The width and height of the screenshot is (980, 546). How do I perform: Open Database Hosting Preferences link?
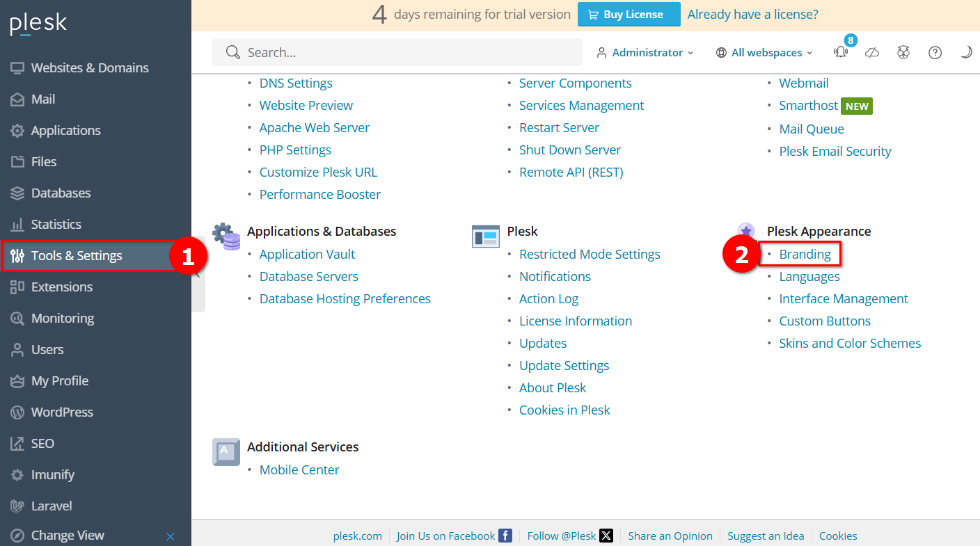point(345,299)
